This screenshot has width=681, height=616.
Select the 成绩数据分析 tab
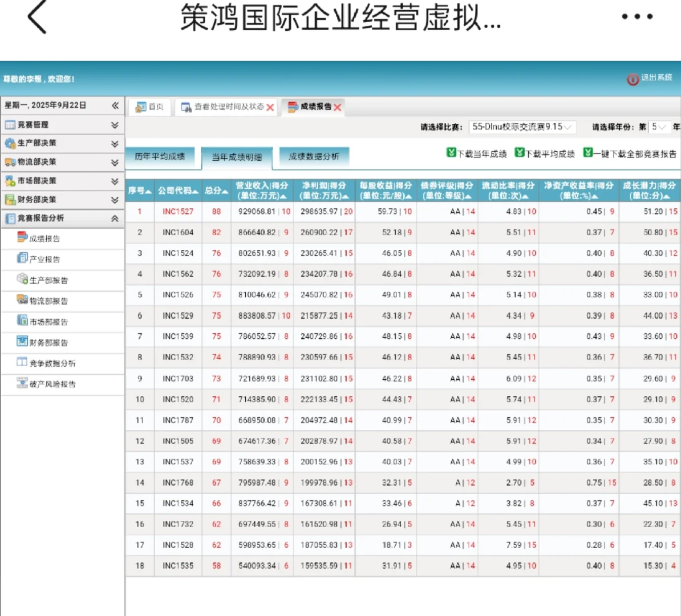tap(314, 156)
